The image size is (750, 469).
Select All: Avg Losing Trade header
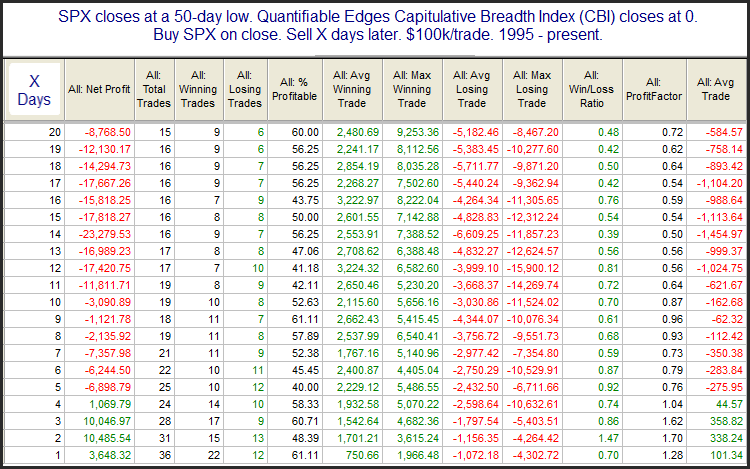(473, 89)
